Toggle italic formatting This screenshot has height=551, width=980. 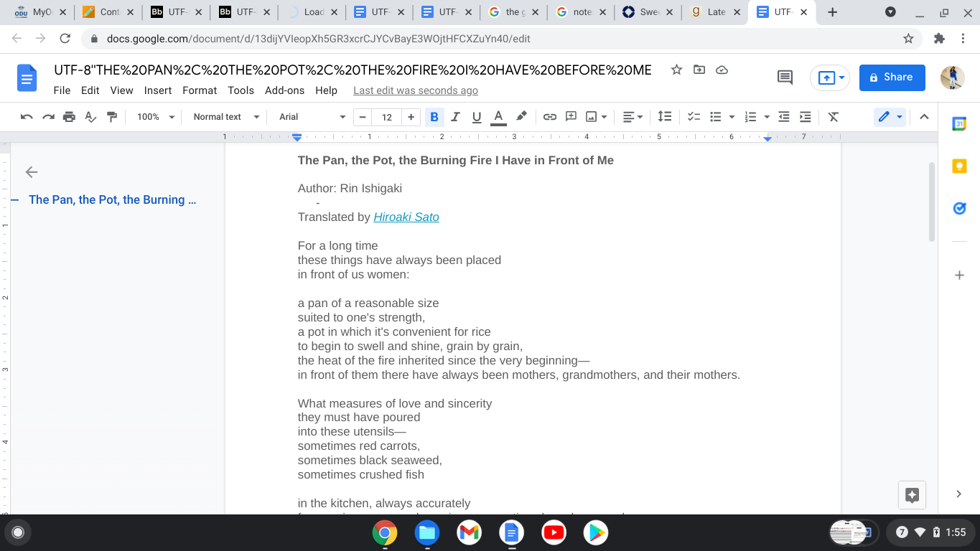[x=455, y=117]
